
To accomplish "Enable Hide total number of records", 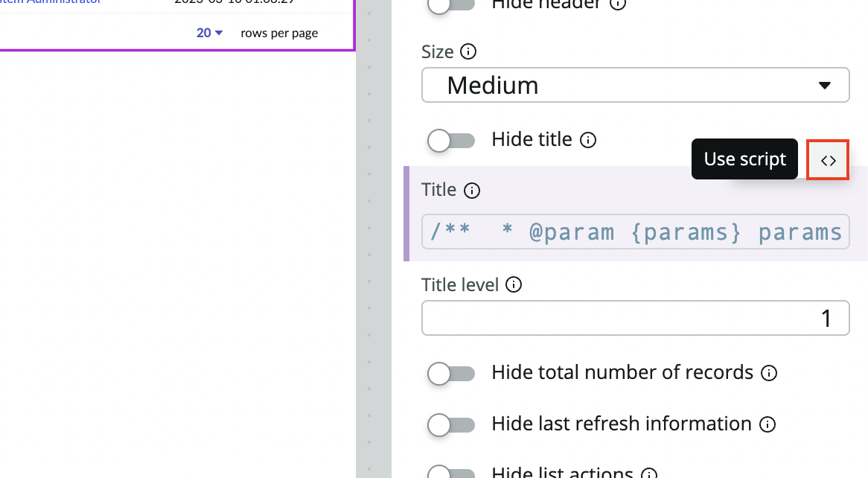I will (451, 373).
